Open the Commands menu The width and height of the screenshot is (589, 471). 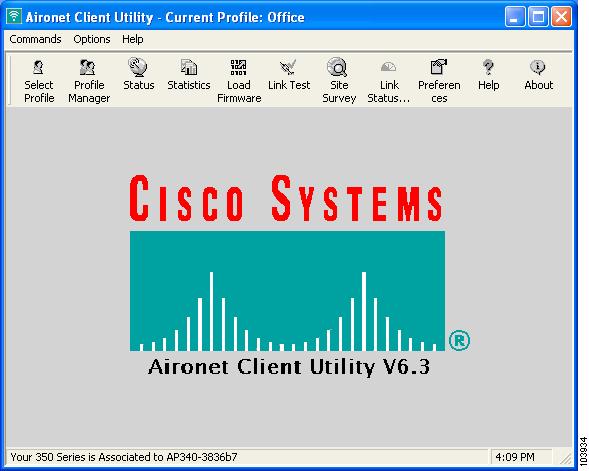click(35, 39)
